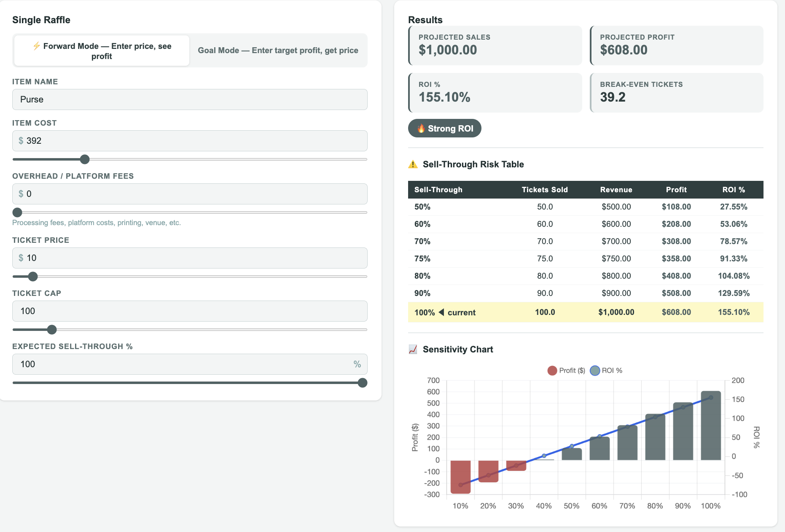Click the Single Raffle heading
The height and width of the screenshot is (532, 785).
41,20
